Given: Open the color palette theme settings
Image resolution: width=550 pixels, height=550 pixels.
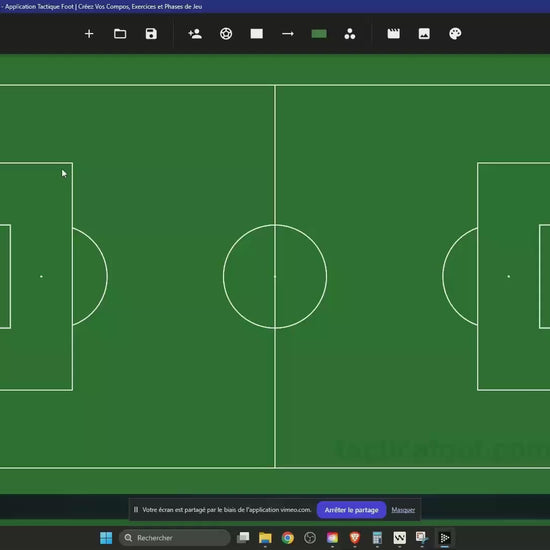Looking at the screenshot, I should coord(455,34).
